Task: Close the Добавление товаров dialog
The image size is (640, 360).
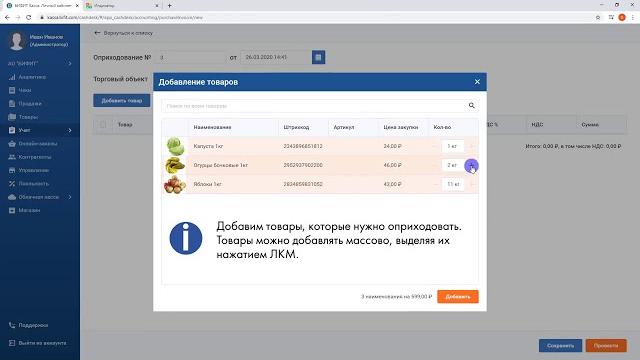Action: (477, 82)
